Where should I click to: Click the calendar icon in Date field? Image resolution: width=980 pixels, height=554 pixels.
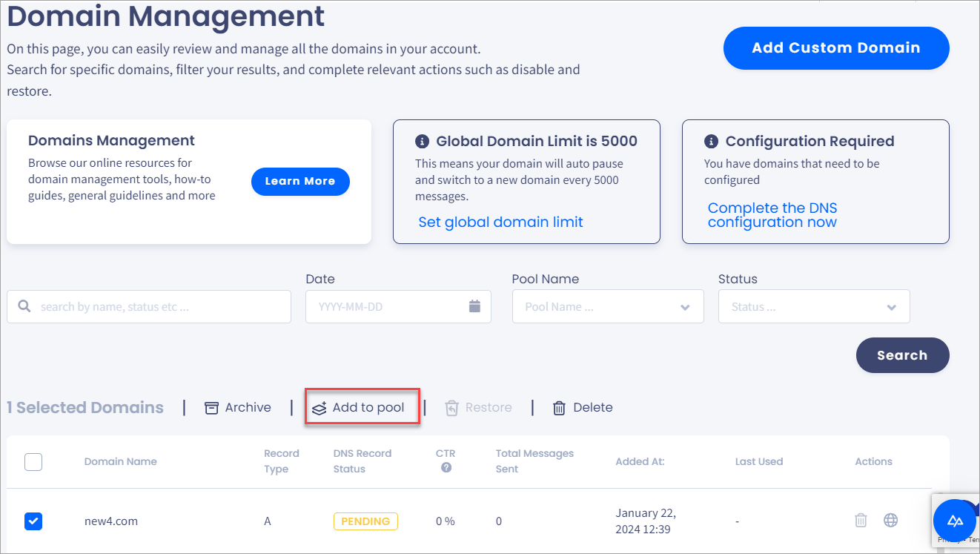[475, 306]
